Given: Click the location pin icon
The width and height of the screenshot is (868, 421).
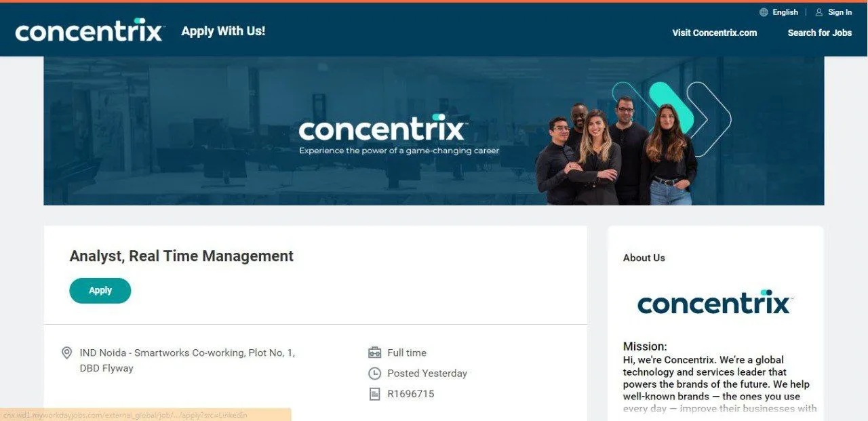Looking at the screenshot, I should (66, 353).
